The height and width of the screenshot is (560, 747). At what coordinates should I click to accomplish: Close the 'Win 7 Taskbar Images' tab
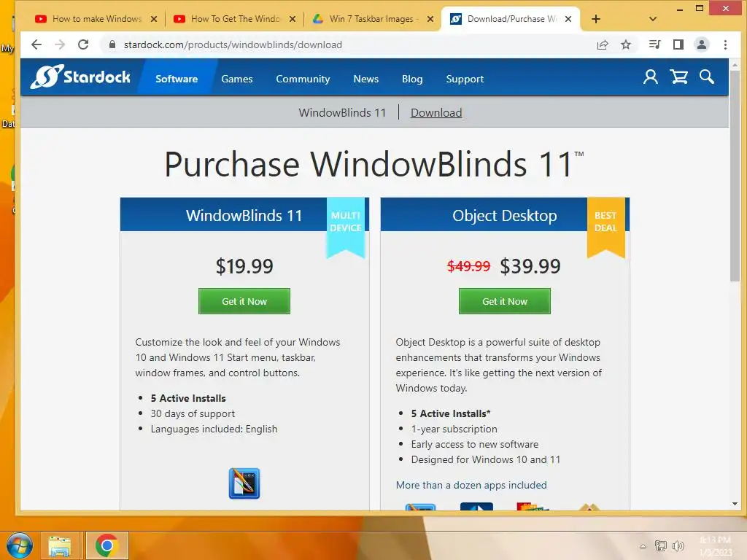(x=430, y=19)
